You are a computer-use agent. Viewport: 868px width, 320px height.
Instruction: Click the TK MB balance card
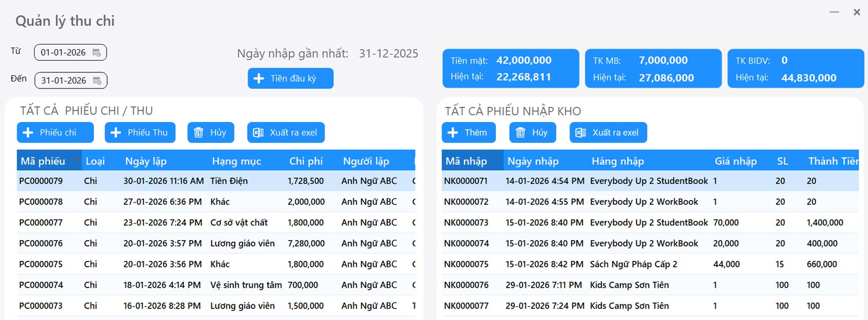click(653, 68)
